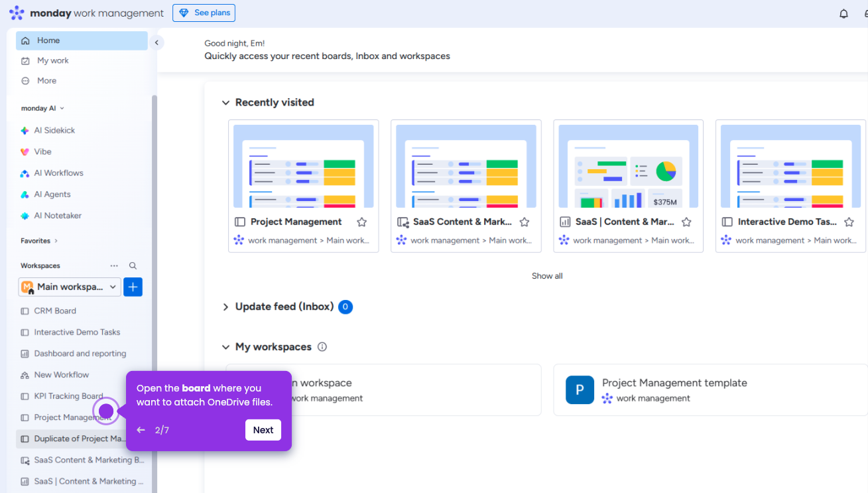Collapse the left sidebar
The height and width of the screenshot is (493, 868).
(x=156, y=42)
